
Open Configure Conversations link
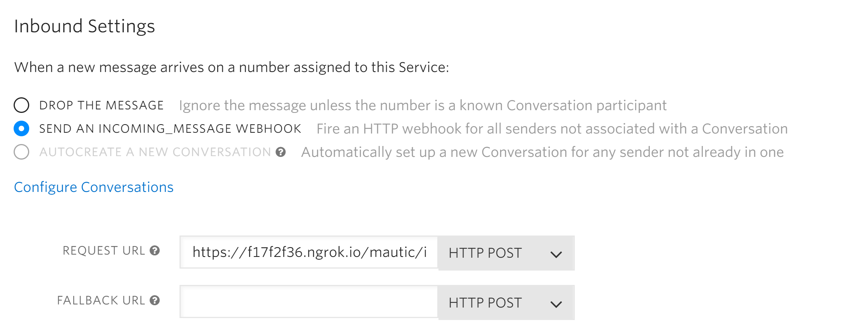tap(93, 187)
